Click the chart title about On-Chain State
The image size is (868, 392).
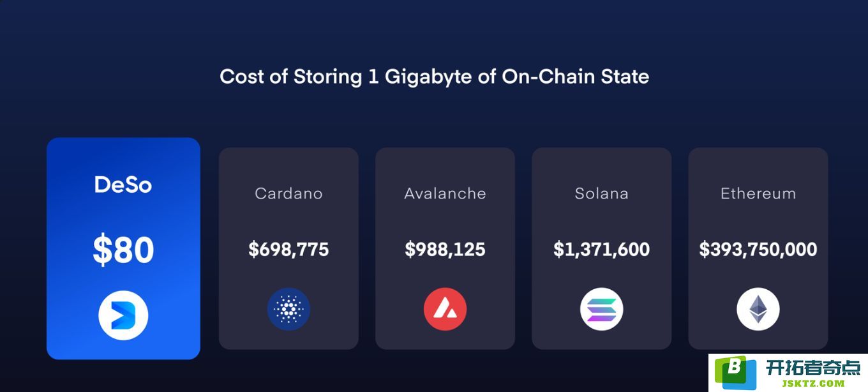(434, 77)
